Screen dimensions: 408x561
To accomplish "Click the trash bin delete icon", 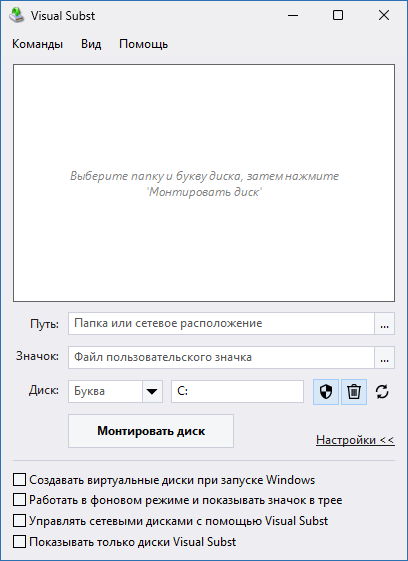I will pyautogui.click(x=354, y=392).
